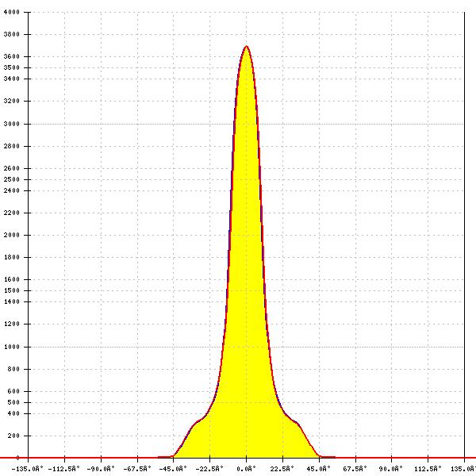Click the -67.5° x-axis label
The image size is (476, 476).
[137, 469]
